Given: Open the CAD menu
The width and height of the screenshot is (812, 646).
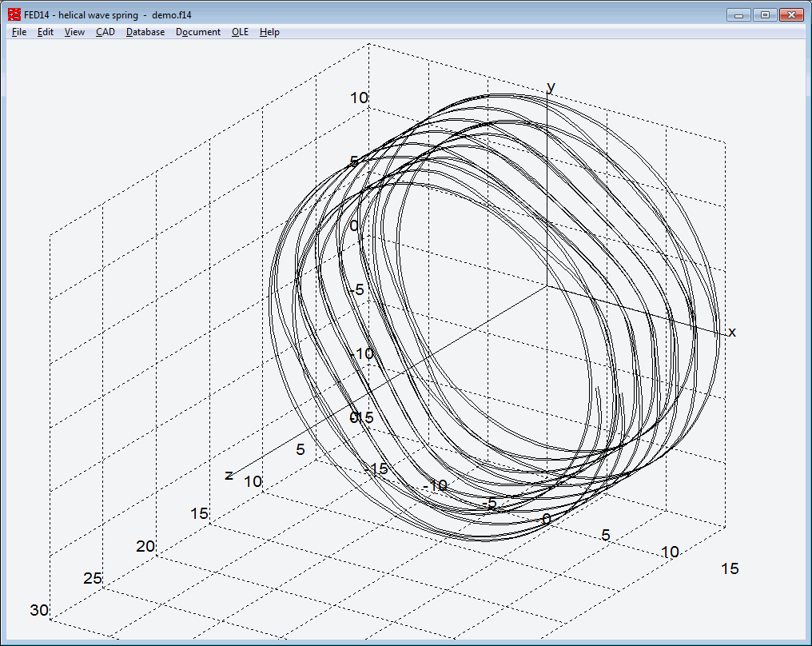Looking at the screenshot, I should point(105,32).
